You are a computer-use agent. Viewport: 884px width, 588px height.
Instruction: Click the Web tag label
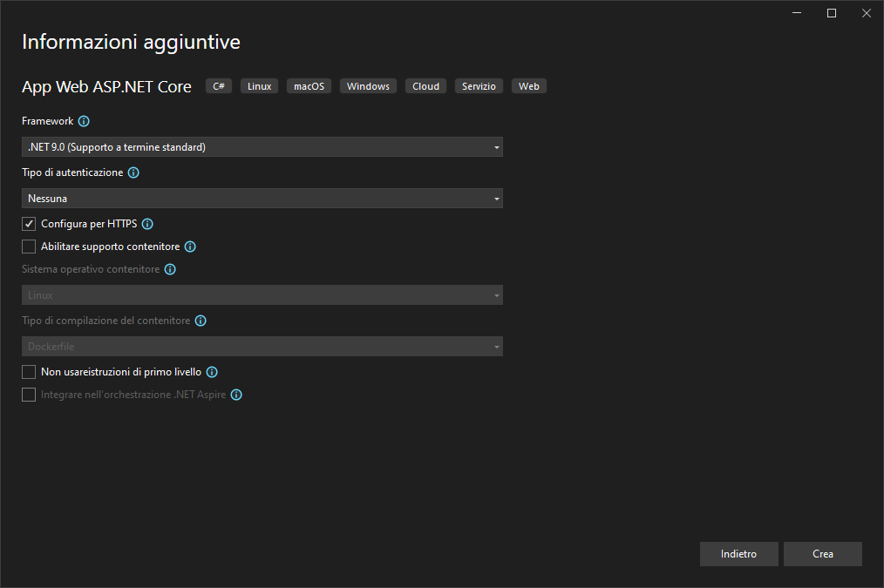pyautogui.click(x=529, y=86)
